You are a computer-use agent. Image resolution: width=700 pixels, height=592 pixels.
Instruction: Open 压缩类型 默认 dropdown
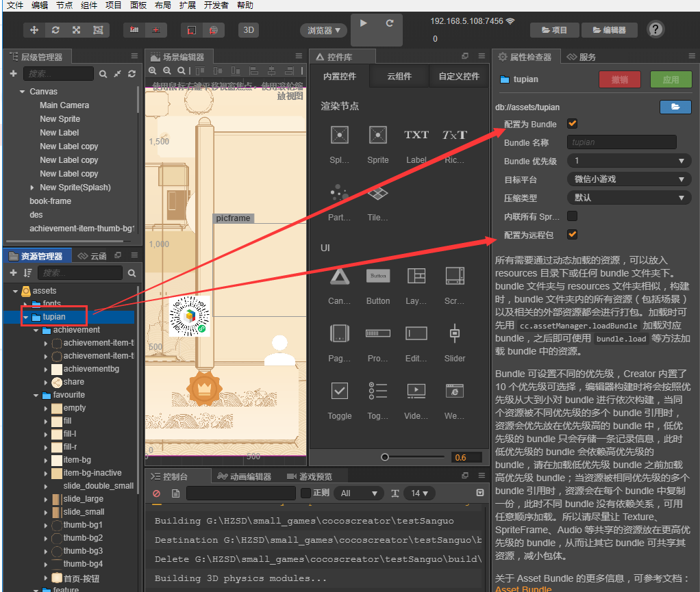[629, 197]
